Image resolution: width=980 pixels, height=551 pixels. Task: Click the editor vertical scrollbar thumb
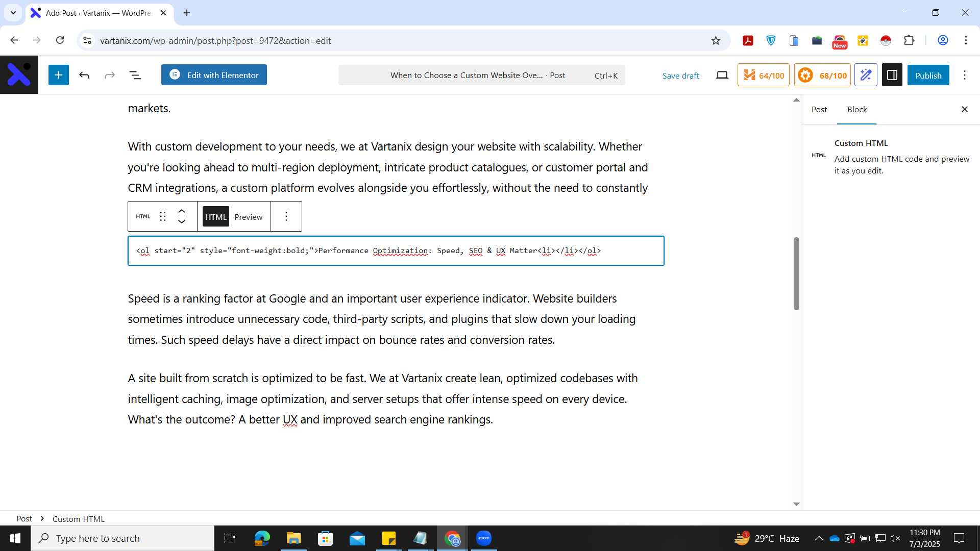coord(796,273)
